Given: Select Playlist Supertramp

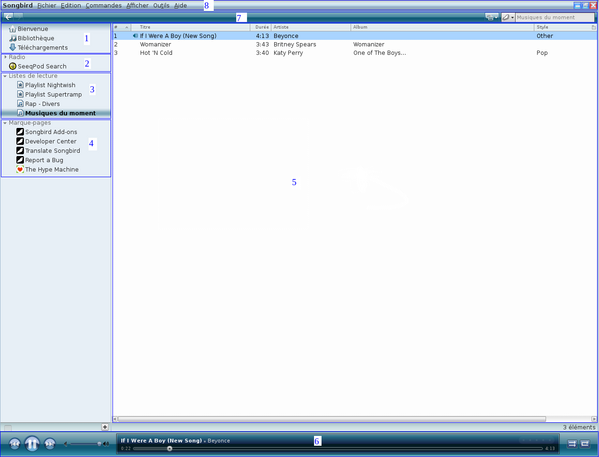Looking at the screenshot, I should (50, 94).
